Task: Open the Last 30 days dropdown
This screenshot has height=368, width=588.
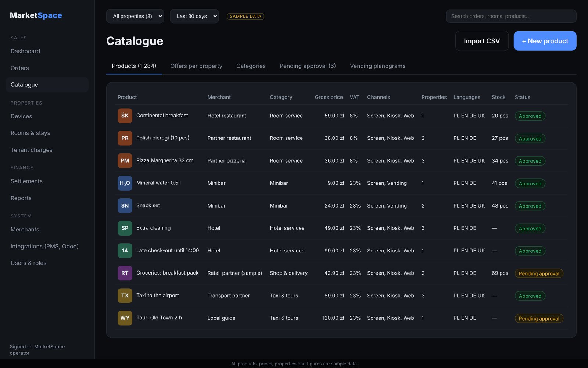Action: 194,16
